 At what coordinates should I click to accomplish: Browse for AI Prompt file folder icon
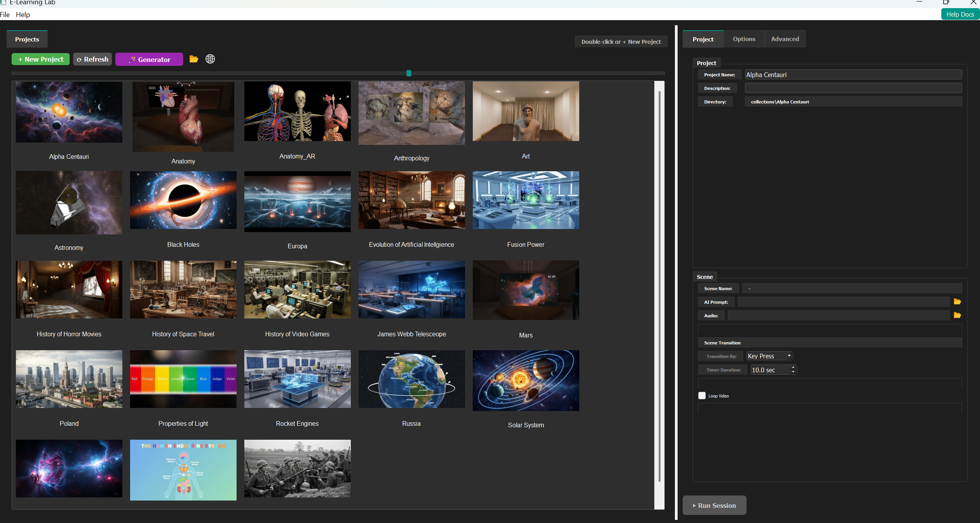click(957, 302)
